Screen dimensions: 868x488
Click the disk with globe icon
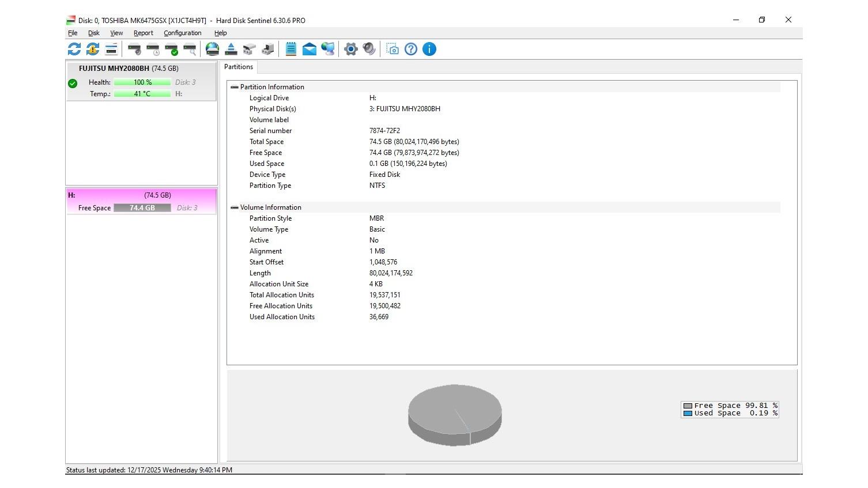[213, 49]
